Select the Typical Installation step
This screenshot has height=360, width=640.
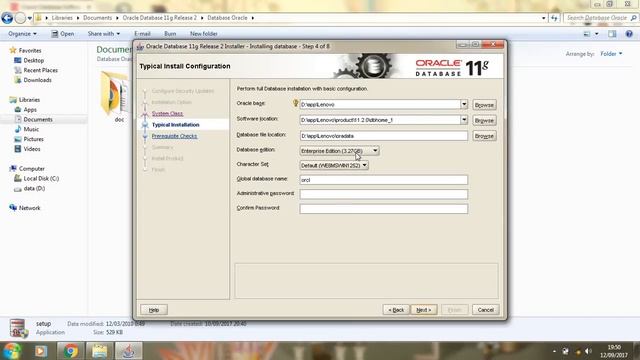(176, 124)
